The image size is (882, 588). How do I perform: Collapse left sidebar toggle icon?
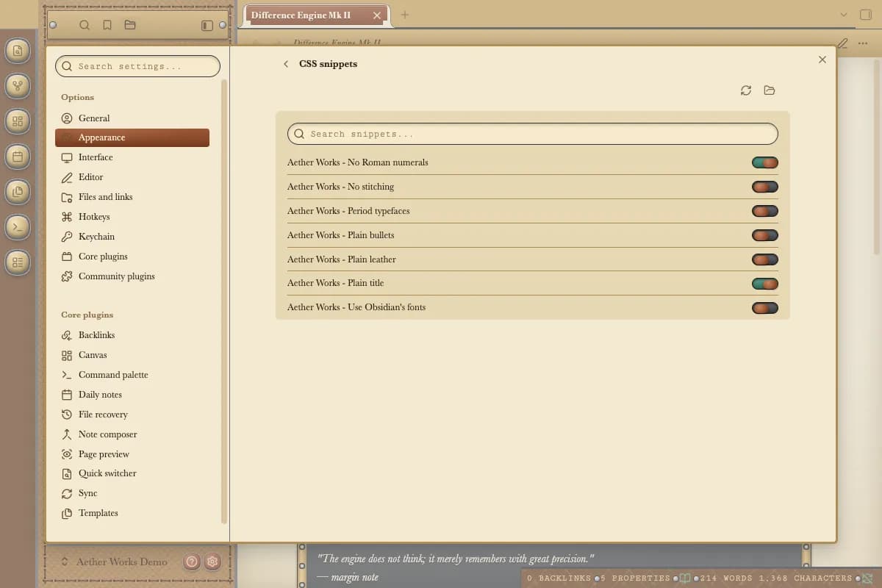point(207,25)
